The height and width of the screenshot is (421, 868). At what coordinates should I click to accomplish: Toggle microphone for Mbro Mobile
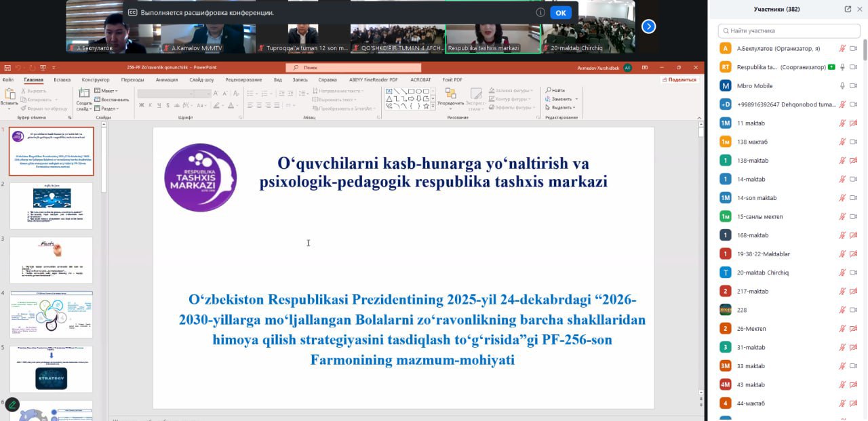[x=842, y=86]
